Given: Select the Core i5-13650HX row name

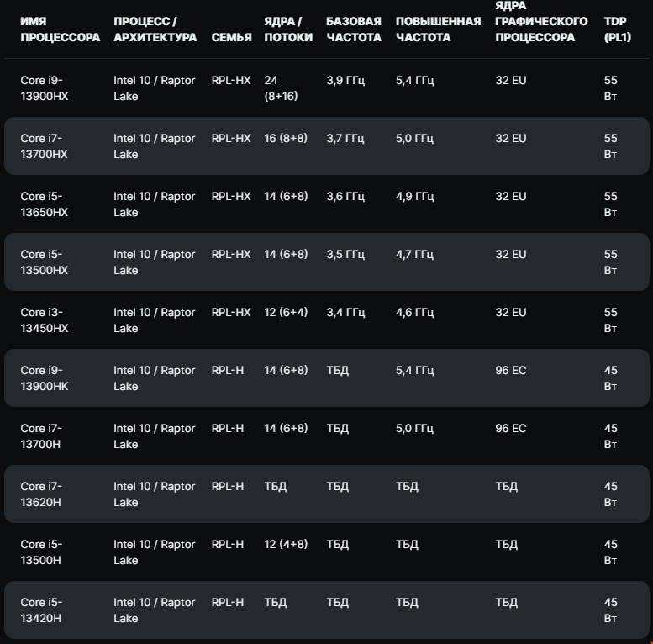Looking at the screenshot, I should coord(45,203).
